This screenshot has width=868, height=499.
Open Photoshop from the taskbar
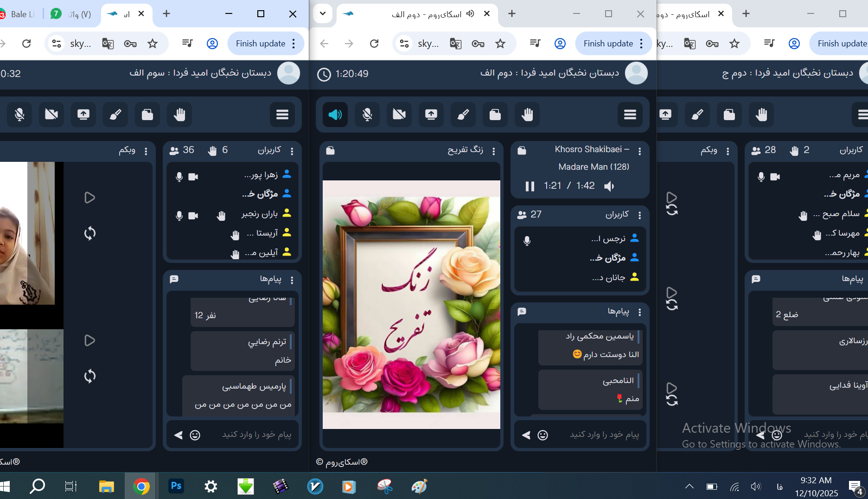click(x=176, y=486)
